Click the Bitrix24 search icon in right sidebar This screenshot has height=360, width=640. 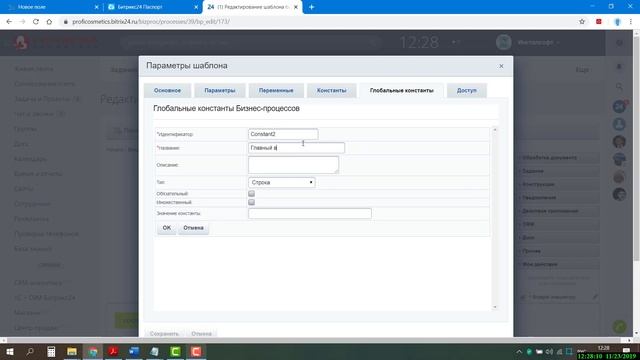click(619, 87)
